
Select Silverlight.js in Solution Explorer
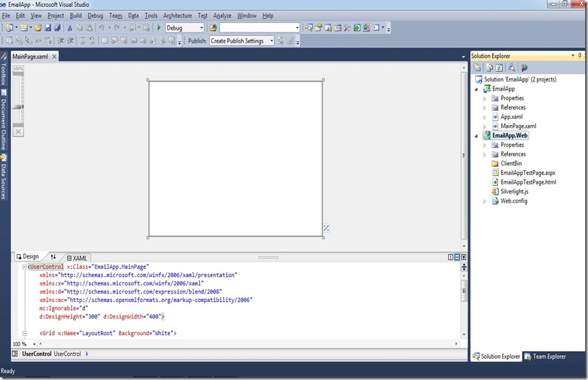tap(515, 191)
